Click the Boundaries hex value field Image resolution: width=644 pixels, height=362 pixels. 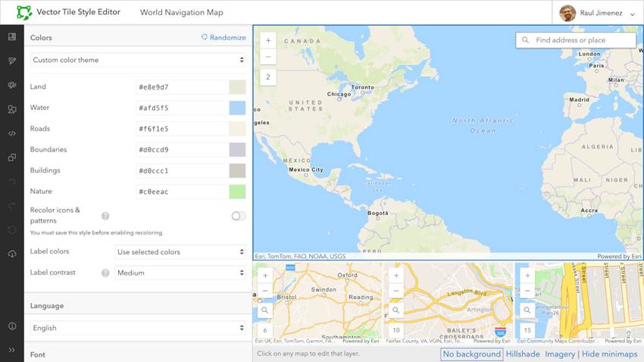coord(183,150)
